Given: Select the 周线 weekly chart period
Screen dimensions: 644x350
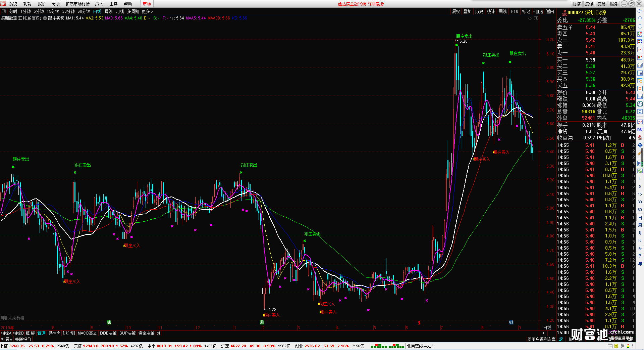Looking at the screenshot, I should click(109, 11).
